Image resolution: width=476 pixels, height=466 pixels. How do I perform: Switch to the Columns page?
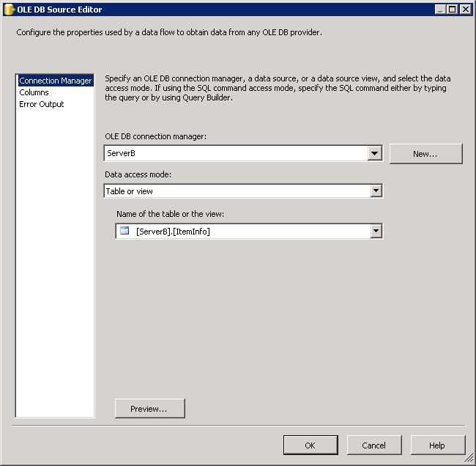(x=34, y=92)
